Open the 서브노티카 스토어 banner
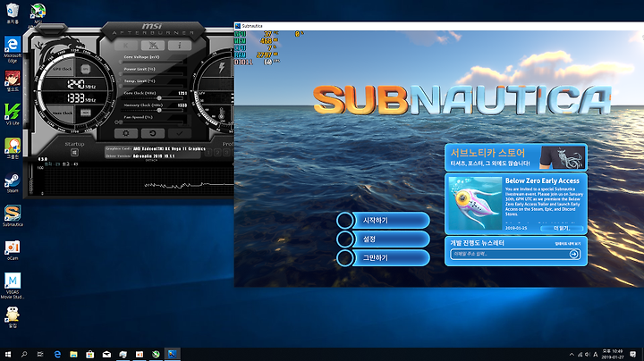This screenshot has height=361, width=644. [516, 157]
